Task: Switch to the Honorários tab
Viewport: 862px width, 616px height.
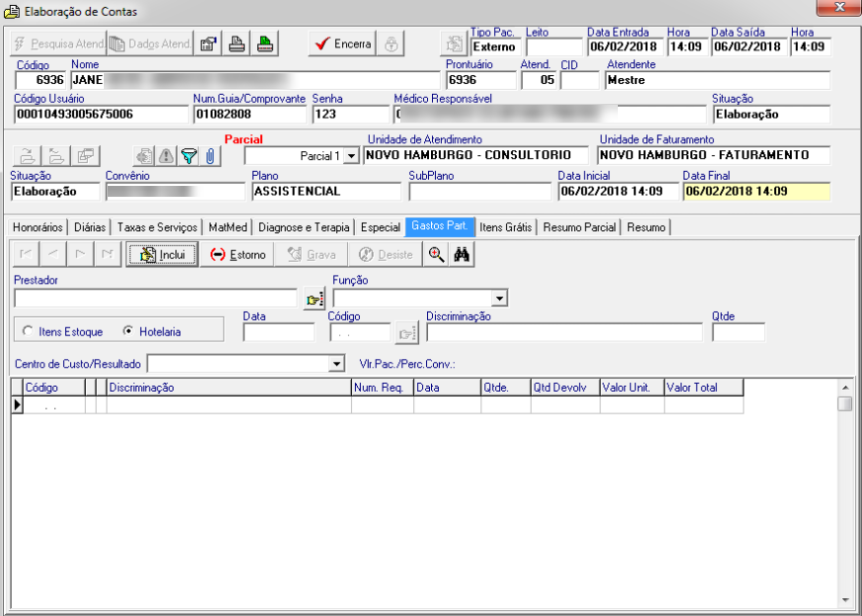Action: pyautogui.click(x=38, y=227)
